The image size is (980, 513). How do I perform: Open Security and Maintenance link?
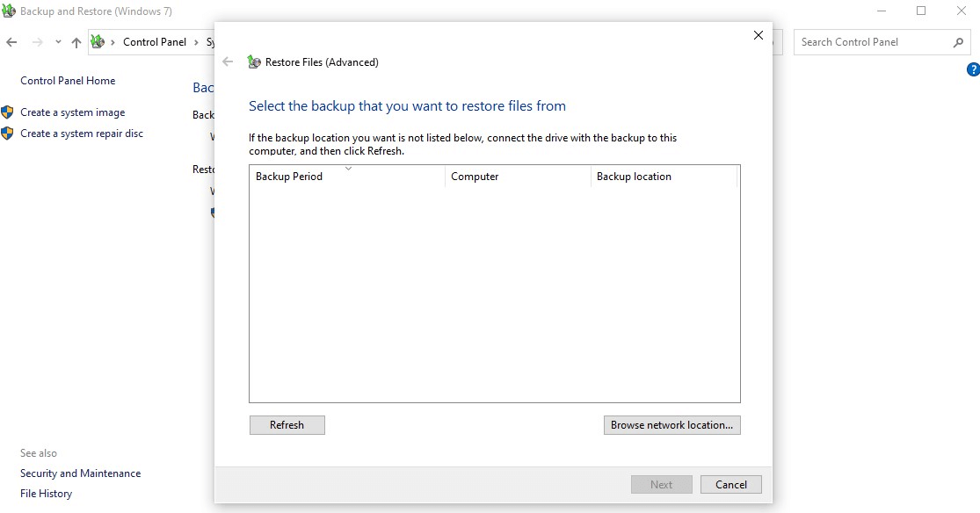point(80,473)
